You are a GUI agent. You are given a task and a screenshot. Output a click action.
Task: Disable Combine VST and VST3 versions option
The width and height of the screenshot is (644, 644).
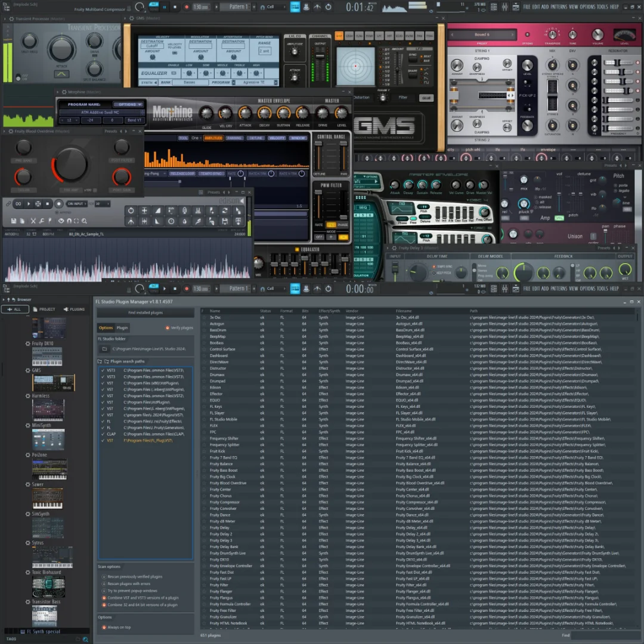(x=103, y=597)
